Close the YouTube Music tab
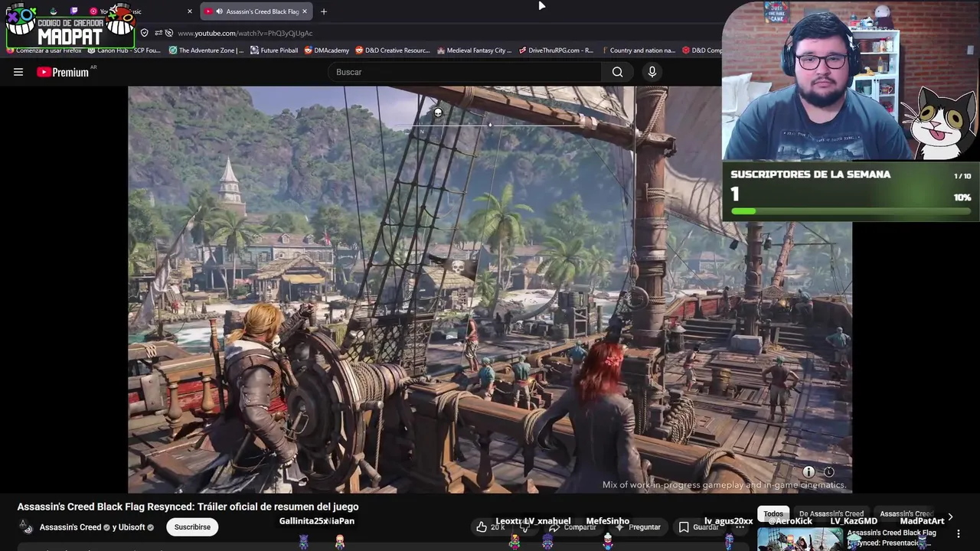 click(190, 11)
